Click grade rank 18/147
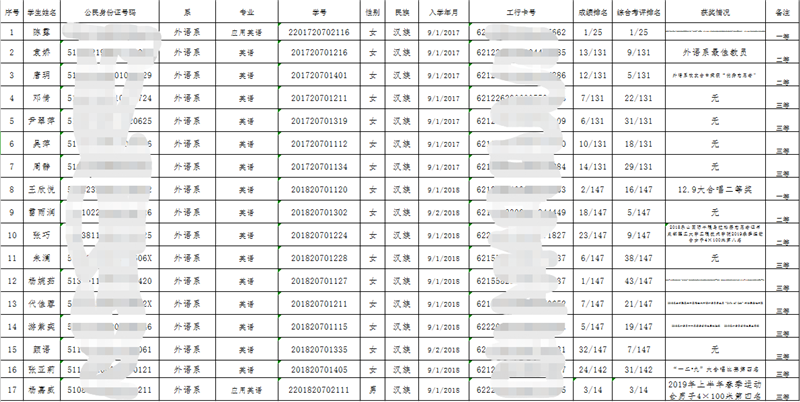Image resolution: width=800 pixels, height=402 pixels. click(592, 212)
